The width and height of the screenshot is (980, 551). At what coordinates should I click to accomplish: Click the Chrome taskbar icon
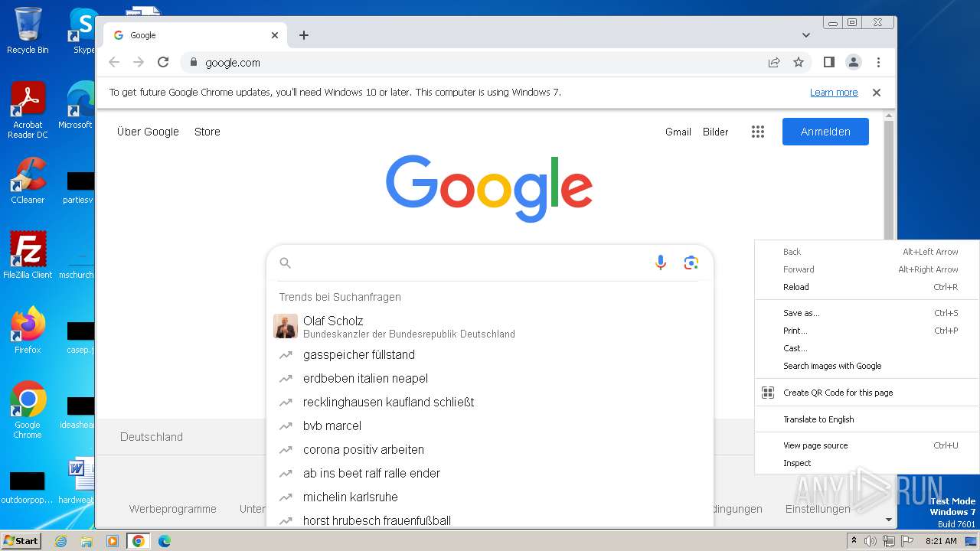[138, 541]
